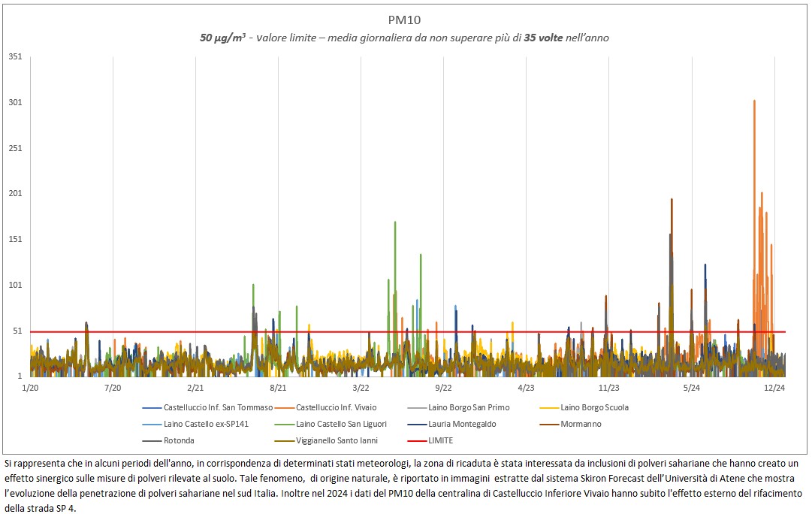
Task: Click the subtitle about 50 µg/m³ limit
Action: [x=404, y=38]
